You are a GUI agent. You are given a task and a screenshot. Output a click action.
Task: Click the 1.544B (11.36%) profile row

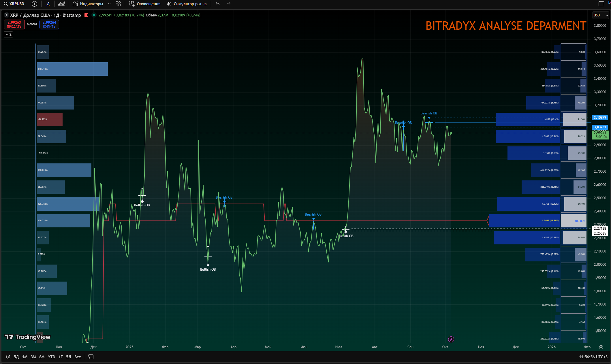click(524, 221)
